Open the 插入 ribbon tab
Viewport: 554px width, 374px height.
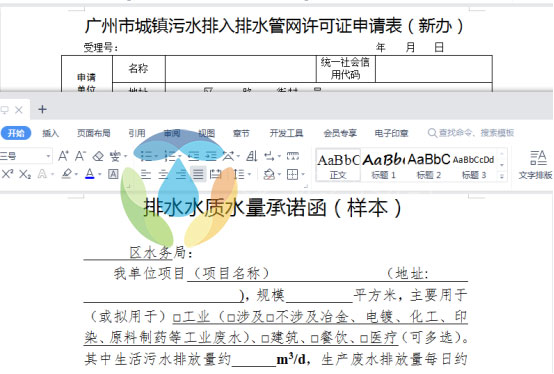tap(51, 133)
